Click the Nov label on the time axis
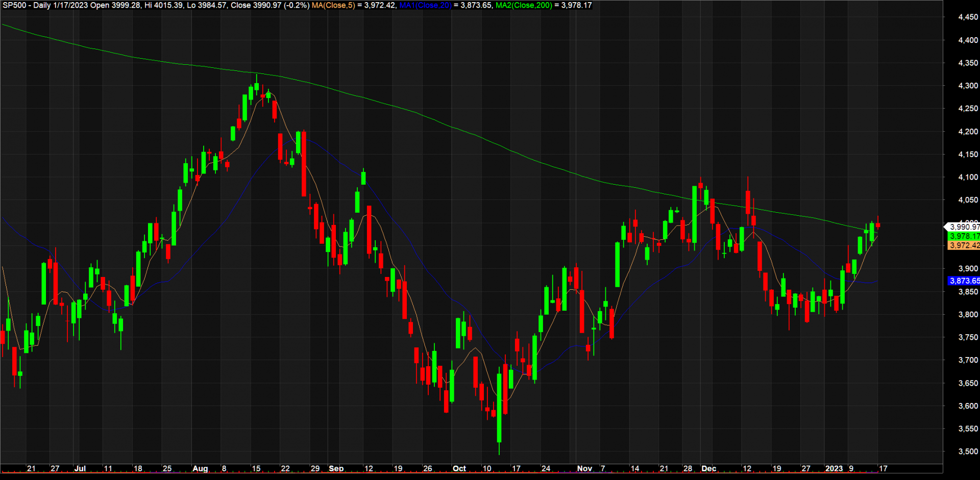The image size is (980, 480). coord(585,468)
